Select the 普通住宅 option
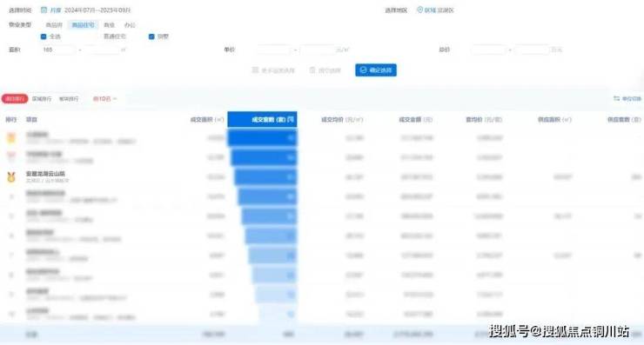Screen dimensions: 644x345 click(x=115, y=36)
